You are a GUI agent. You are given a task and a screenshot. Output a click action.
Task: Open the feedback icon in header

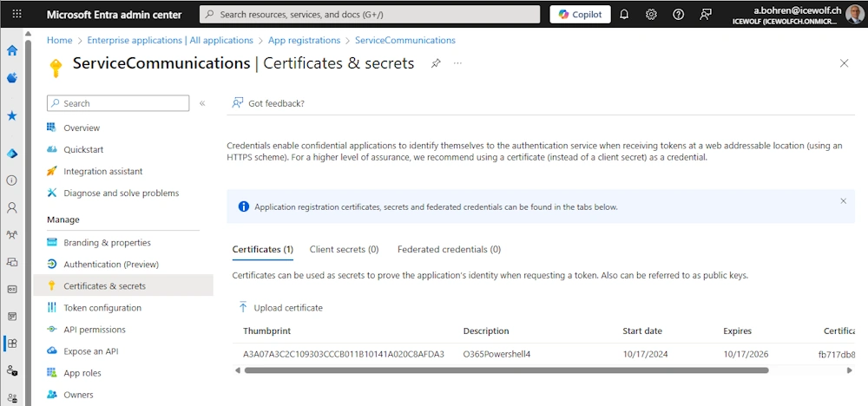pyautogui.click(x=706, y=15)
